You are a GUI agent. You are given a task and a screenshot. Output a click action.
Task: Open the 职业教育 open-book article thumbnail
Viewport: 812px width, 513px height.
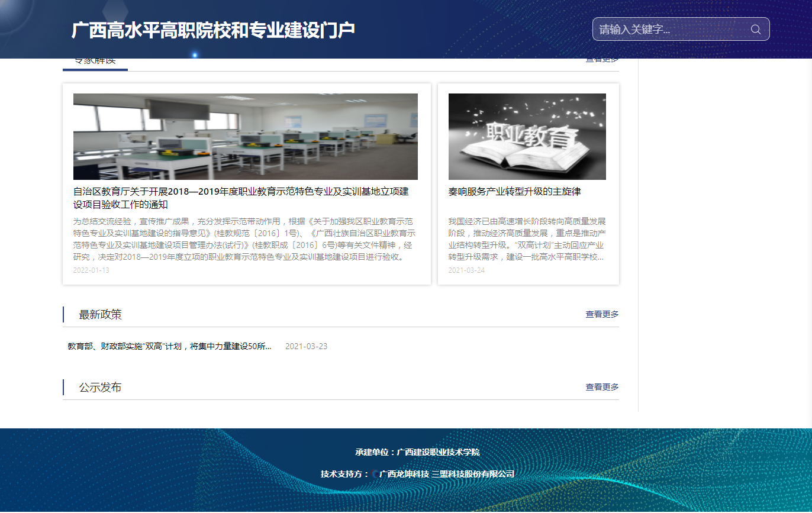(527, 136)
